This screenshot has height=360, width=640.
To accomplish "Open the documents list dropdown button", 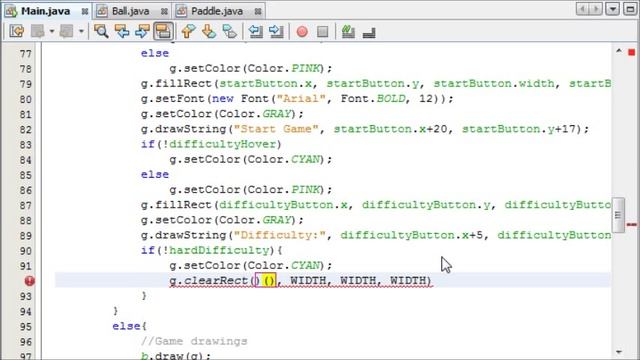I will pyautogui.click(x=613, y=9).
